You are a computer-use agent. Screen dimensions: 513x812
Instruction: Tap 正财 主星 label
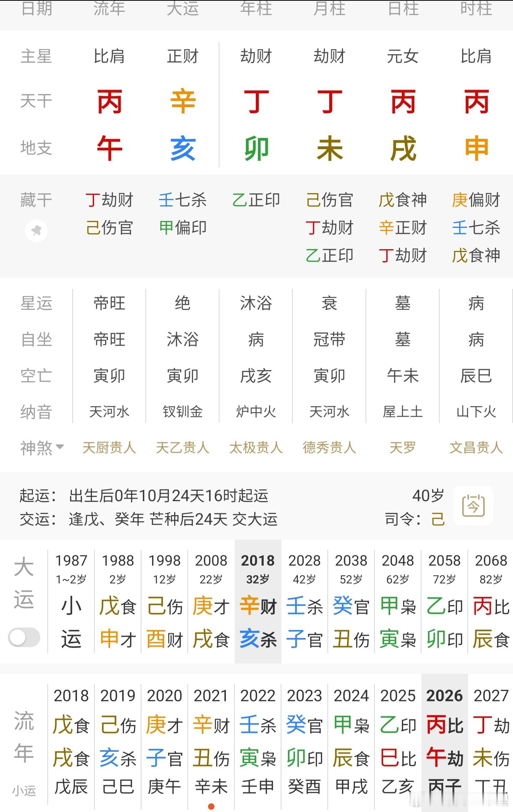[183, 56]
